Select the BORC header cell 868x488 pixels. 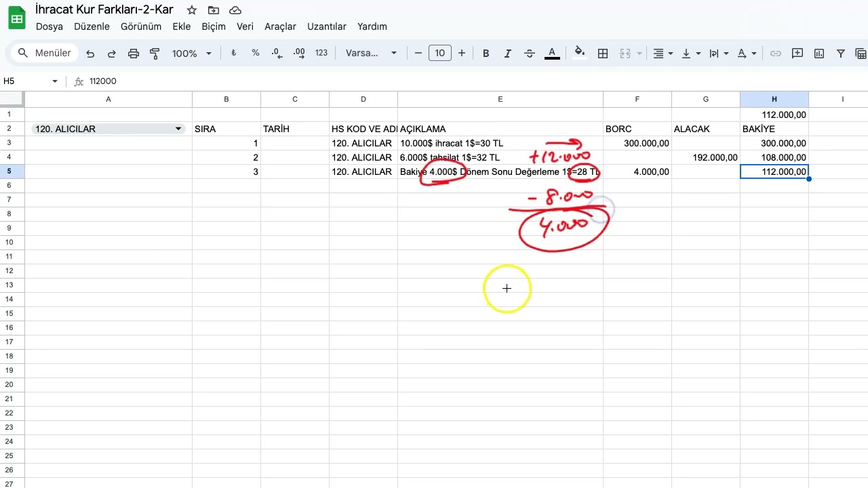point(637,129)
